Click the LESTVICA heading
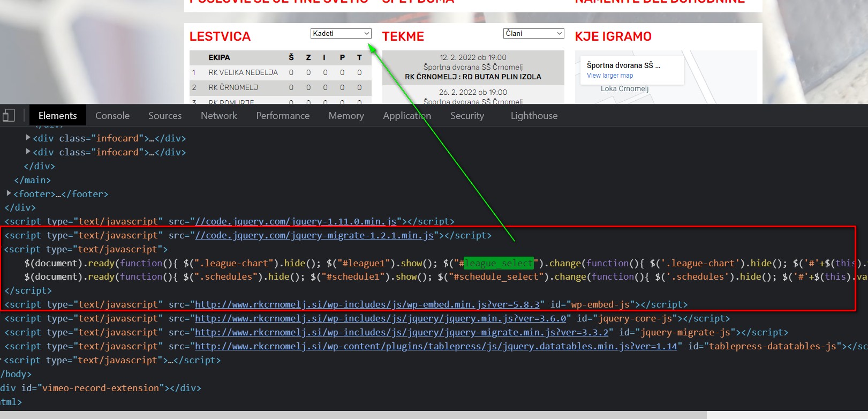This screenshot has height=419, width=868. point(220,36)
